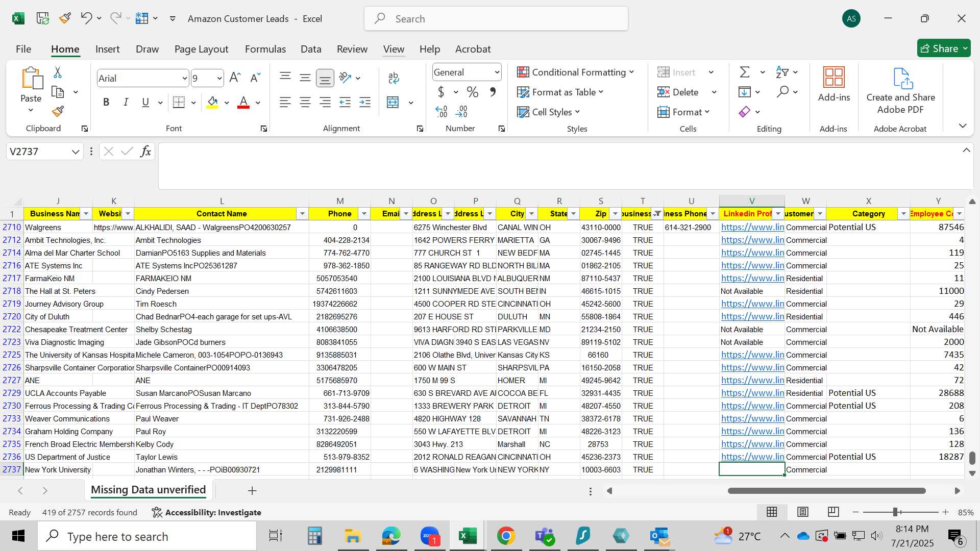Click Create and Share Adobe PDF

901,91
